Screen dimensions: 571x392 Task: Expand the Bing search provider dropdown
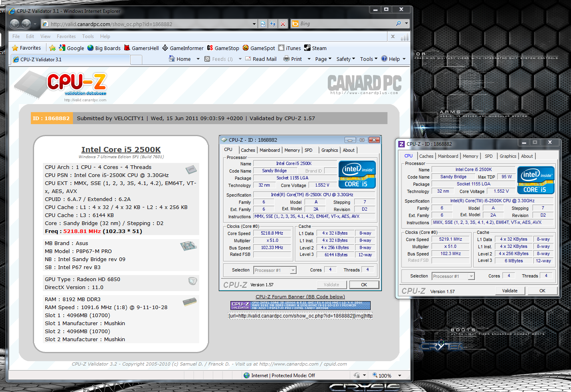[x=406, y=24]
